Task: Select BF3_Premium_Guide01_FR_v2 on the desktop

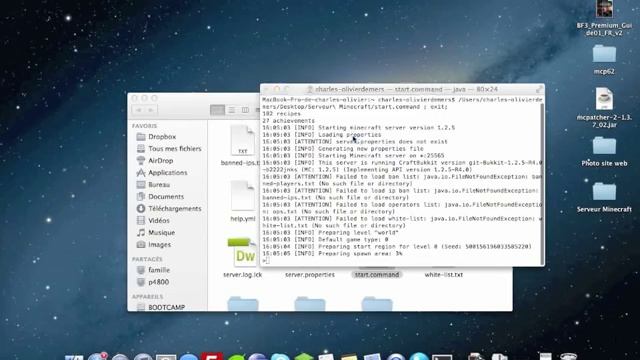Action: 604,9
